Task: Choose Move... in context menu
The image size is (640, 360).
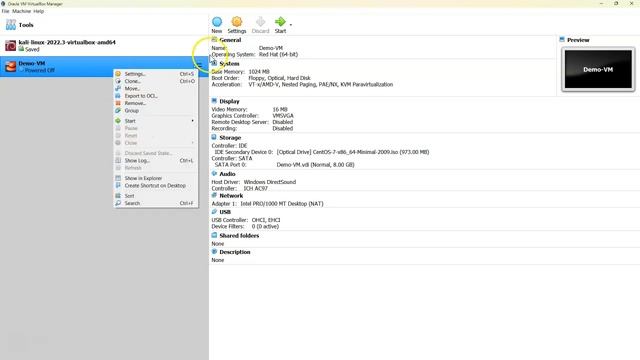Action: [156, 89]
